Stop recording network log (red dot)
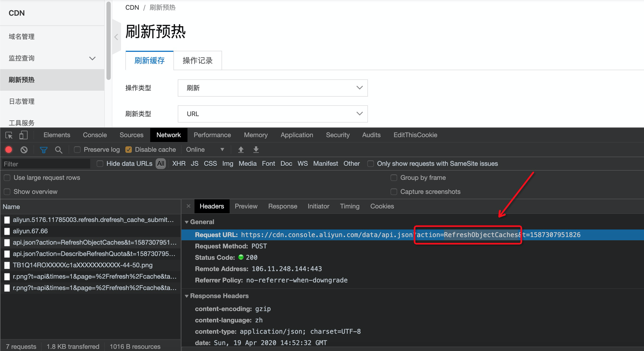The width and height of the screenshot is (644, 351). [x=9, y=150]
